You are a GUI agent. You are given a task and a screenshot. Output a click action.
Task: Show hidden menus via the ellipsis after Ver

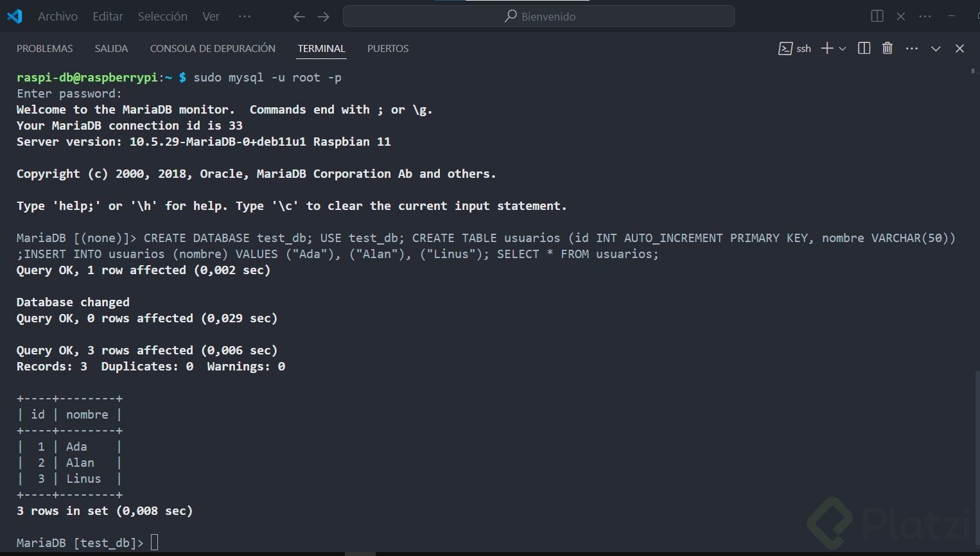point(245,16)
